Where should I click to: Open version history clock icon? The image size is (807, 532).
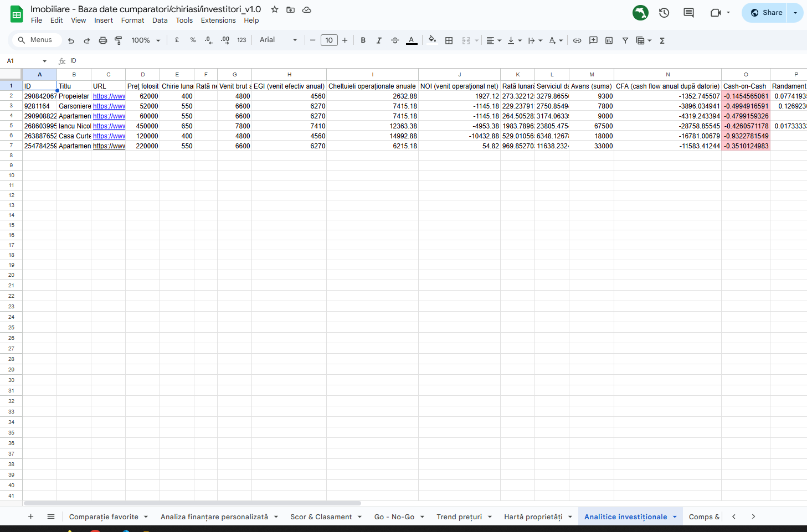coord(664,13)
